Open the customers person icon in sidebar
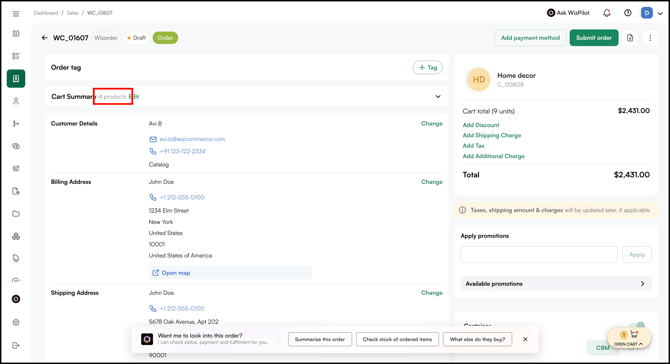This screenshot has height=364, width=670. (x=16, y=101)
